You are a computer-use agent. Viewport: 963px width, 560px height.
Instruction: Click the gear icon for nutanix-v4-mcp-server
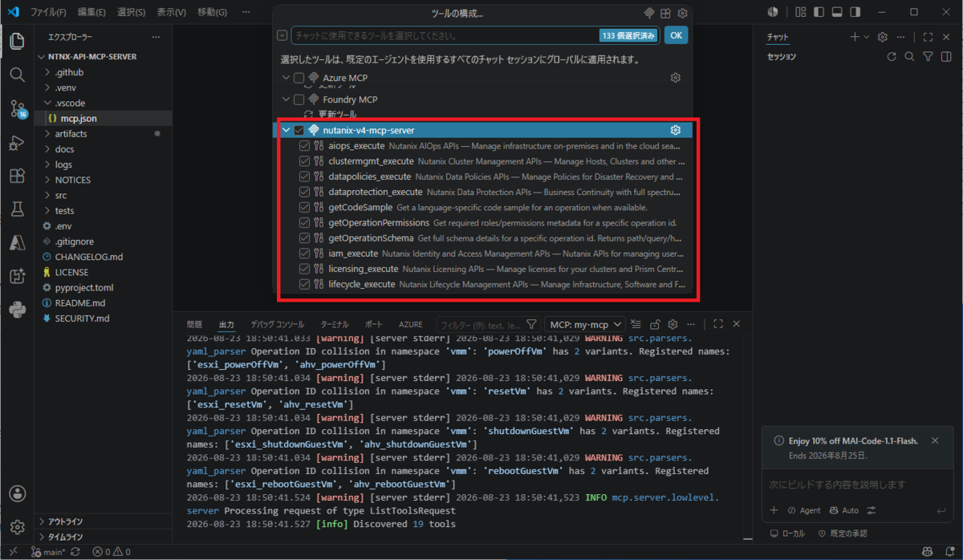pos(676,130)
